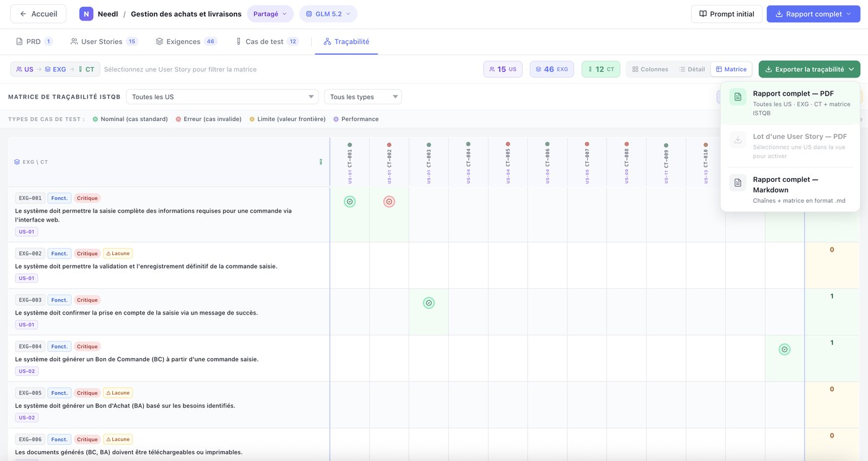The image size is (868, 461).
Task: Toggle the 15 US counter chip
Action: [503, 69]
